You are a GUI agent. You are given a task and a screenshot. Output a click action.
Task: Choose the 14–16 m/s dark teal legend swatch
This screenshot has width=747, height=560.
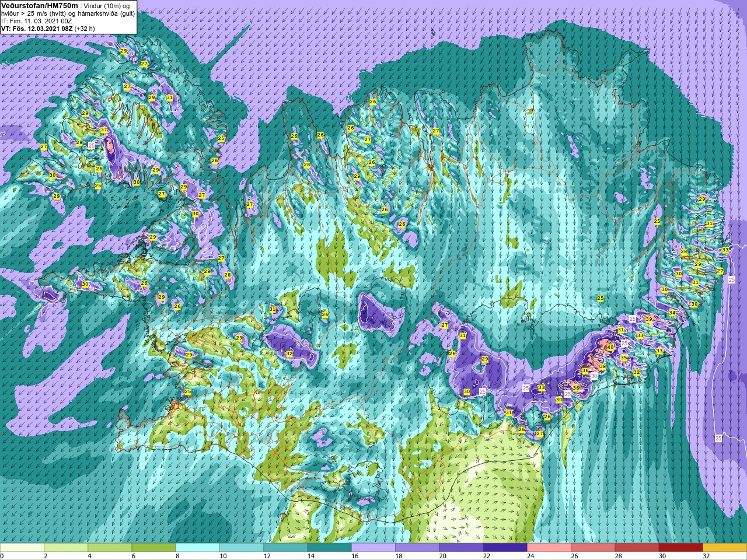coord(329,548)
